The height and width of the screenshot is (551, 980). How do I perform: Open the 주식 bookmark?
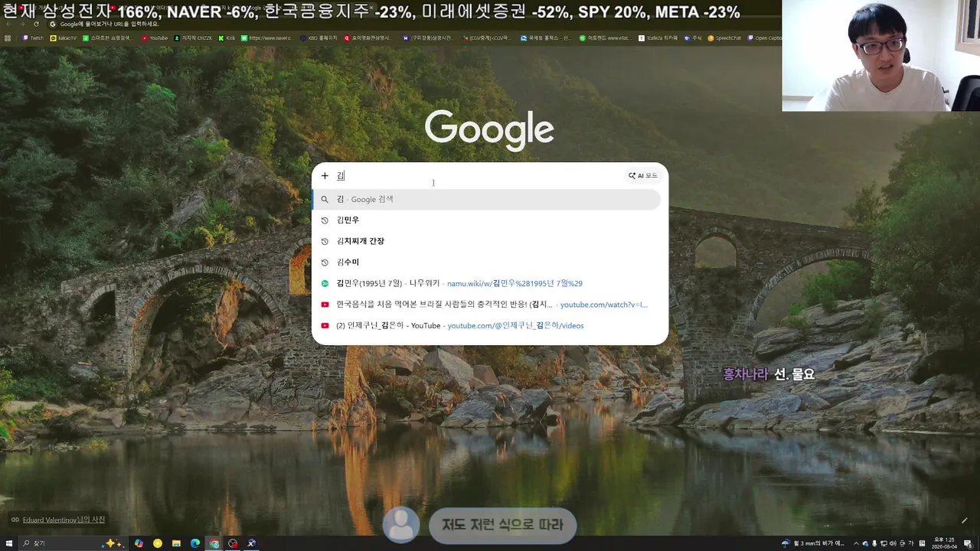[693, 37]
